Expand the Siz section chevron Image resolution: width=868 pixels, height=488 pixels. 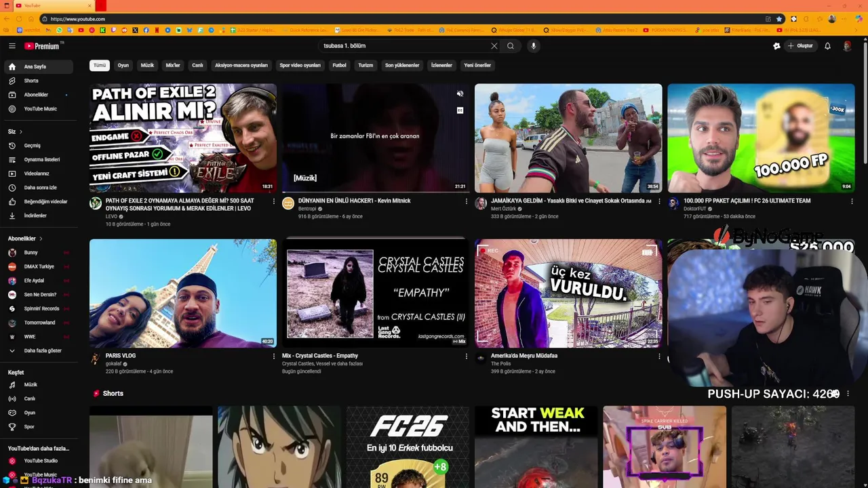point(21,131)
